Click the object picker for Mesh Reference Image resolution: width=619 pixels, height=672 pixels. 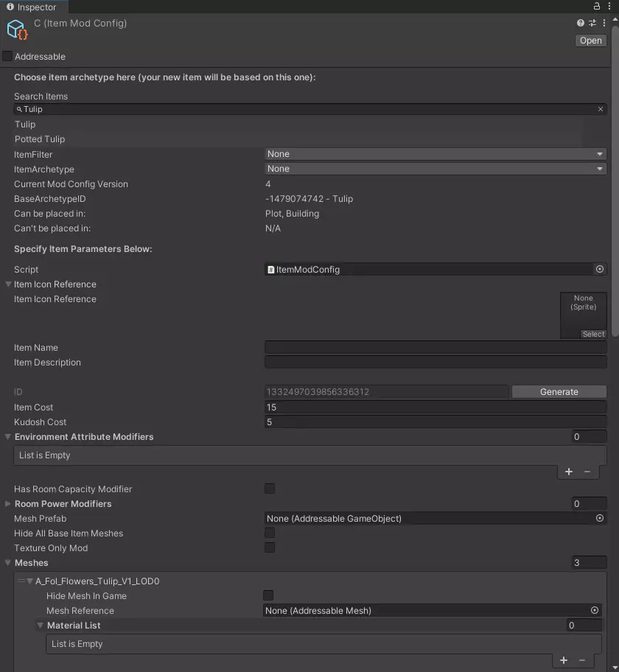595,611
